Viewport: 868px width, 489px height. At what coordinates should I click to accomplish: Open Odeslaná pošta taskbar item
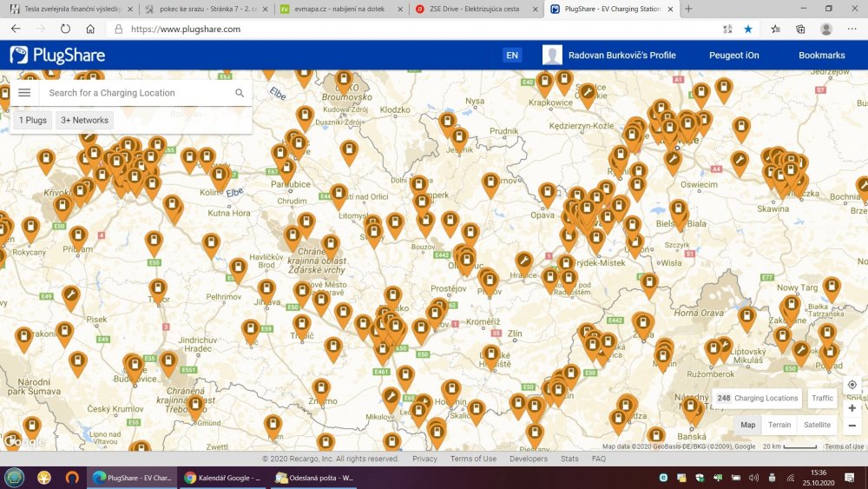click(314, 478)
